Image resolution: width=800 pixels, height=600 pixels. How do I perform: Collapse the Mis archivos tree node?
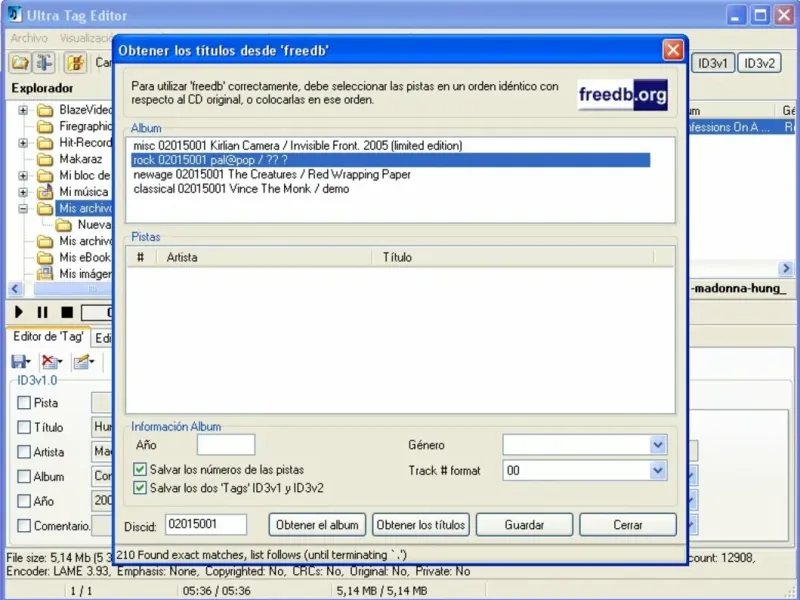tap(23, 208)
